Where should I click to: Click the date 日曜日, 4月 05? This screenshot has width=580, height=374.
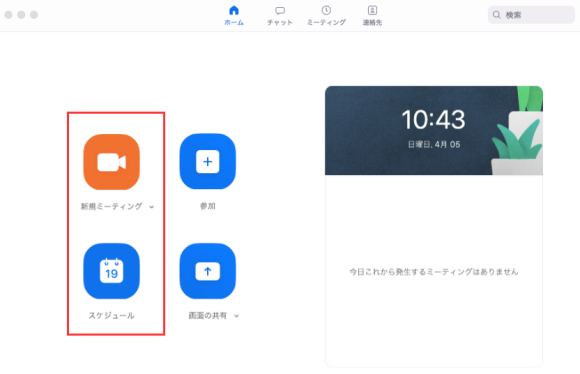(434, 144)
